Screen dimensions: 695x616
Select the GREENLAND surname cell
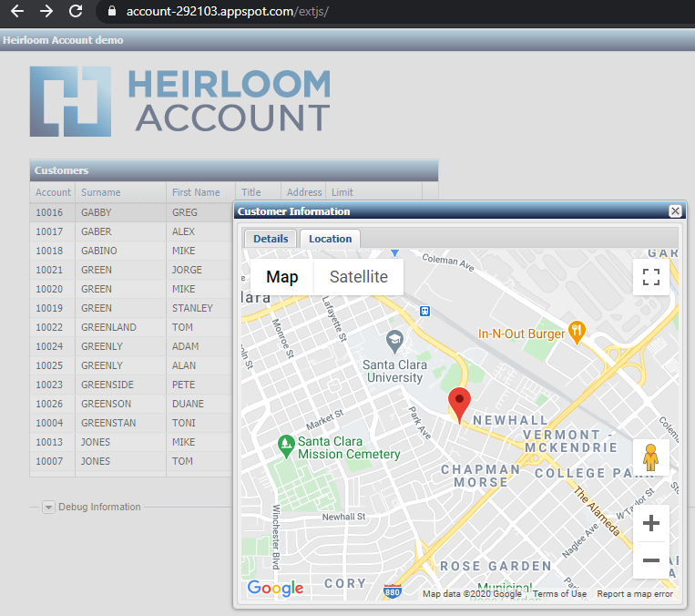click(120, 327)
